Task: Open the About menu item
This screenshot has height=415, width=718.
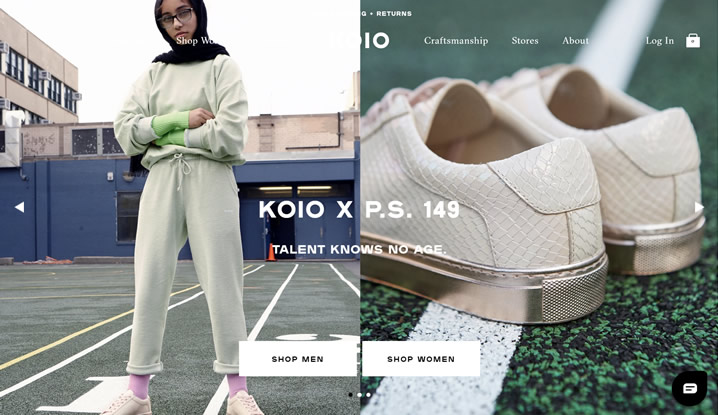Action: click(576, 41)
